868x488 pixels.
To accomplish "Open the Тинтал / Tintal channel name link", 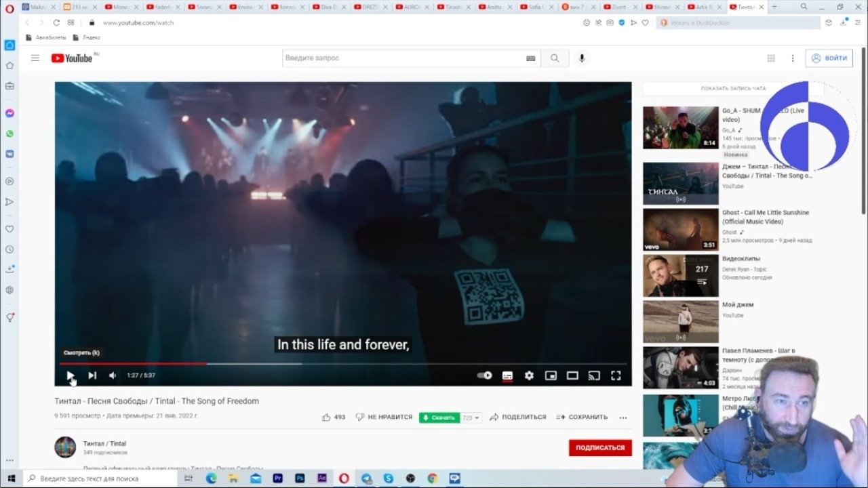I will (104, 444).
